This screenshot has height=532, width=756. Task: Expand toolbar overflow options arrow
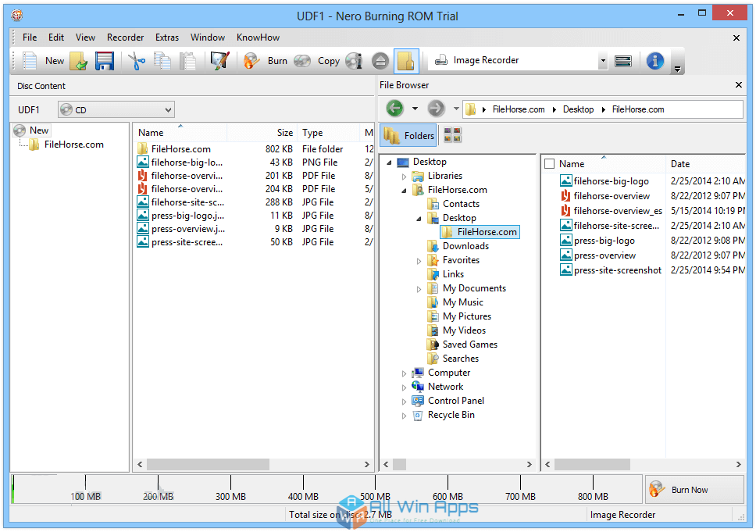coord(677,69)
